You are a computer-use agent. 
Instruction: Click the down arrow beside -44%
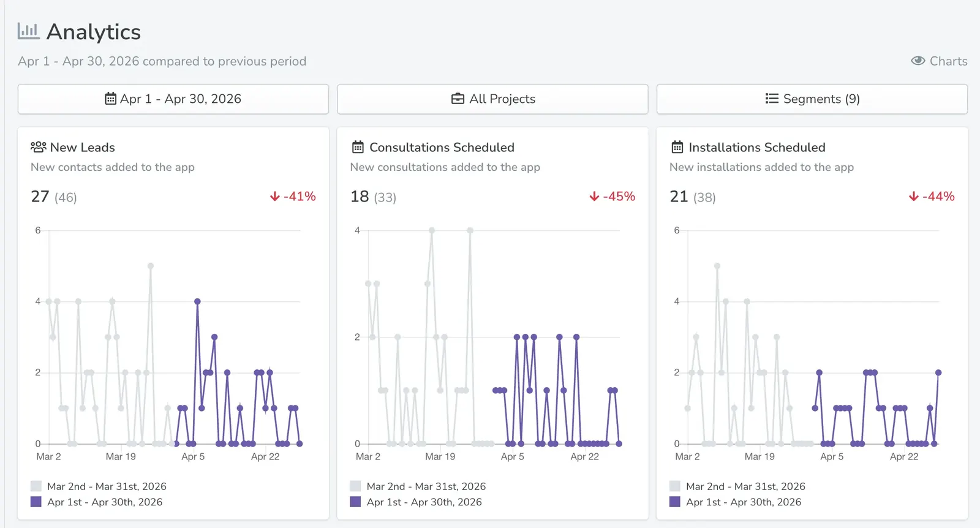click(913, 197)
